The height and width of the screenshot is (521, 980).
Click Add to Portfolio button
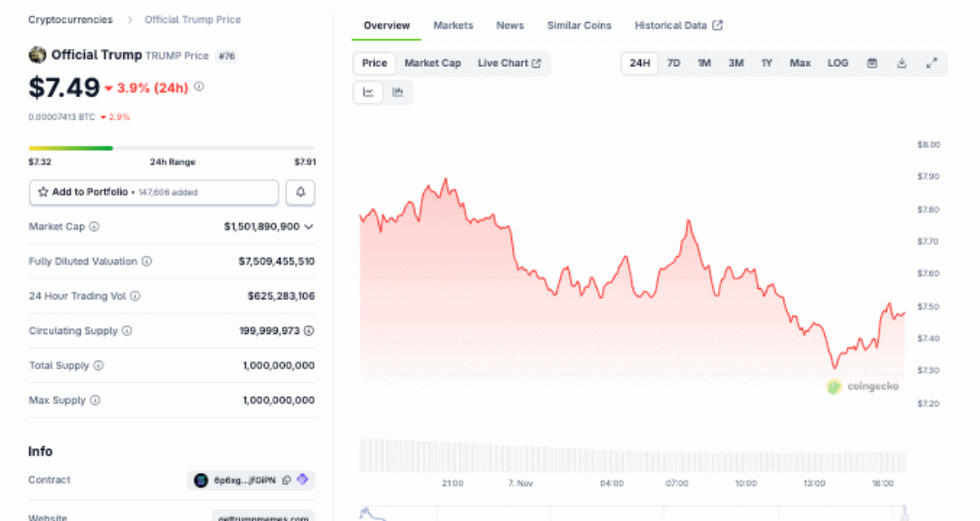click(x=154, y=193)
